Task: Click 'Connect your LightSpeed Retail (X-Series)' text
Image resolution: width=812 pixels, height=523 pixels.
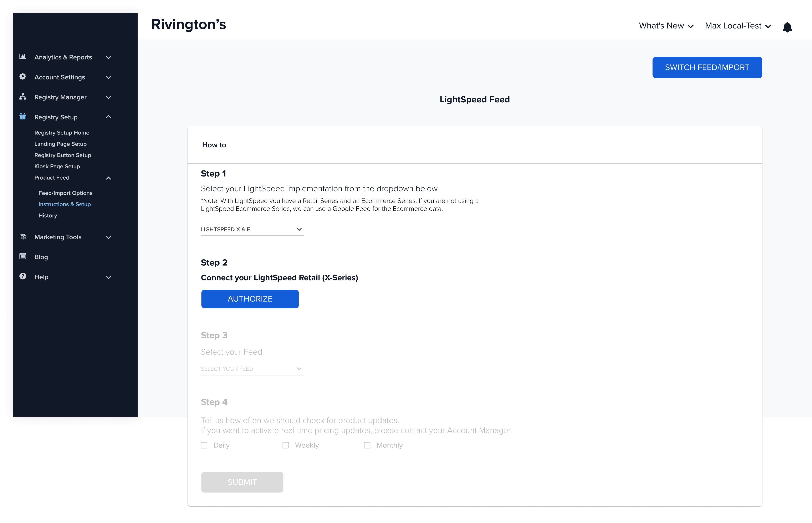Action: pos(280,278)
